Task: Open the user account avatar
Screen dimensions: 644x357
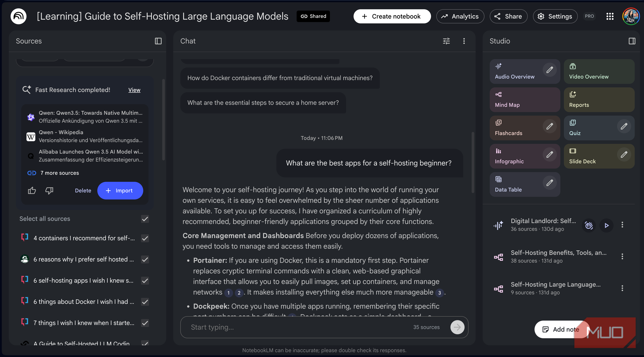Action: click(631, 16)
